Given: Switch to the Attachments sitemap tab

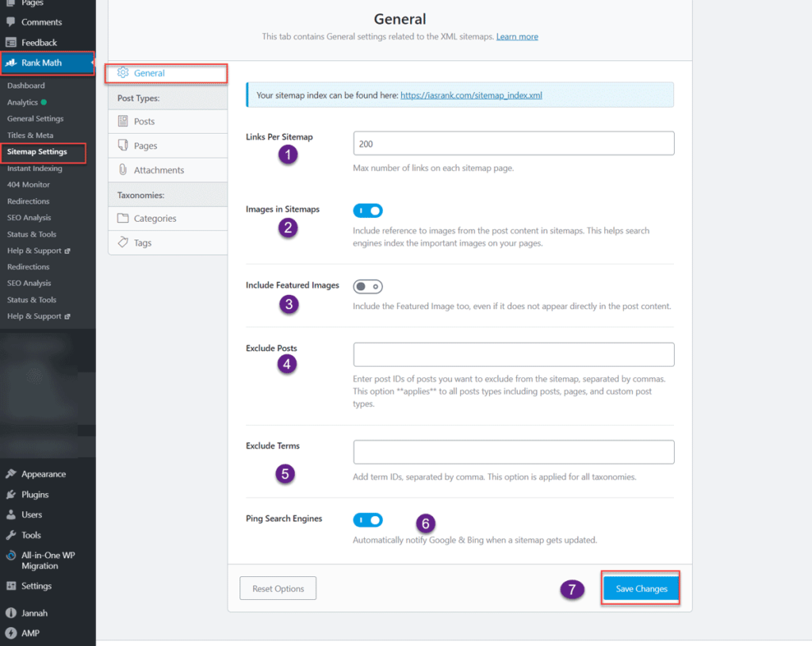Looking at the screenshot, I should [168, 170].
